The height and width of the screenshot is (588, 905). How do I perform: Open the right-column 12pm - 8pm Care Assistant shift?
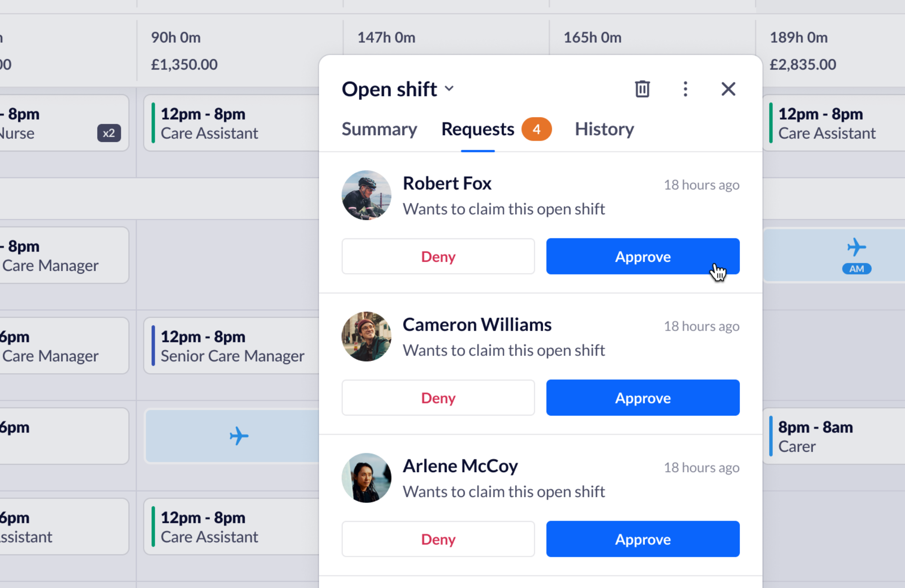[834, 123]
